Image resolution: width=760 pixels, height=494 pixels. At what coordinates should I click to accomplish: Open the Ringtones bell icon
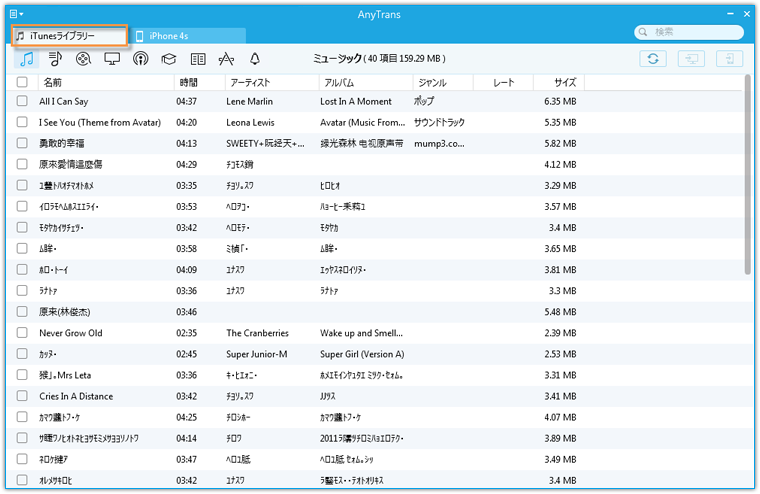coord(254,59)
